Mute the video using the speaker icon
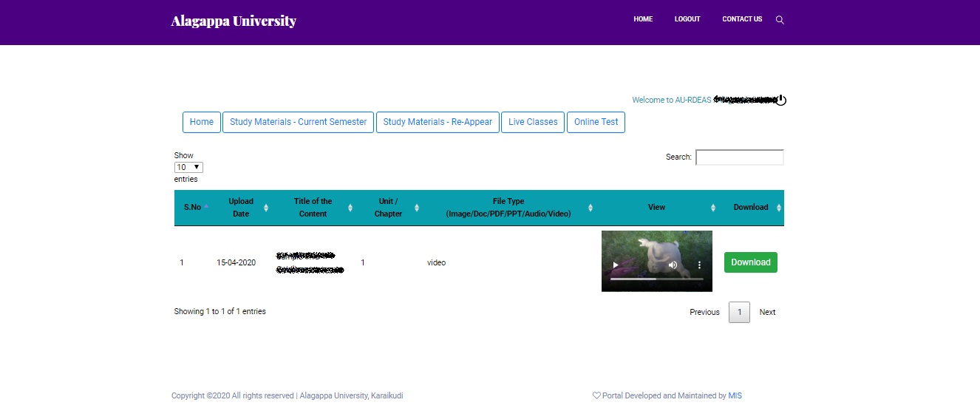This screenshot has width=980, height=408. (x=673, y=265)
